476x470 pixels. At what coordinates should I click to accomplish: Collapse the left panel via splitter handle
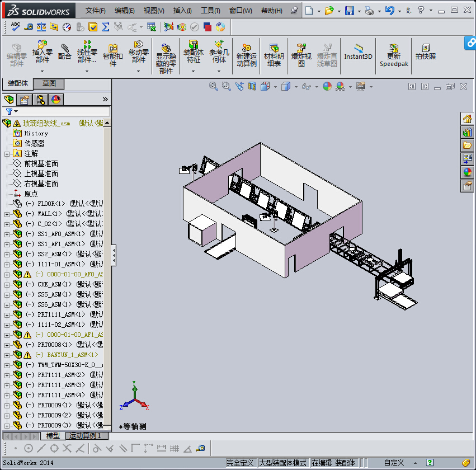[114, 255]
